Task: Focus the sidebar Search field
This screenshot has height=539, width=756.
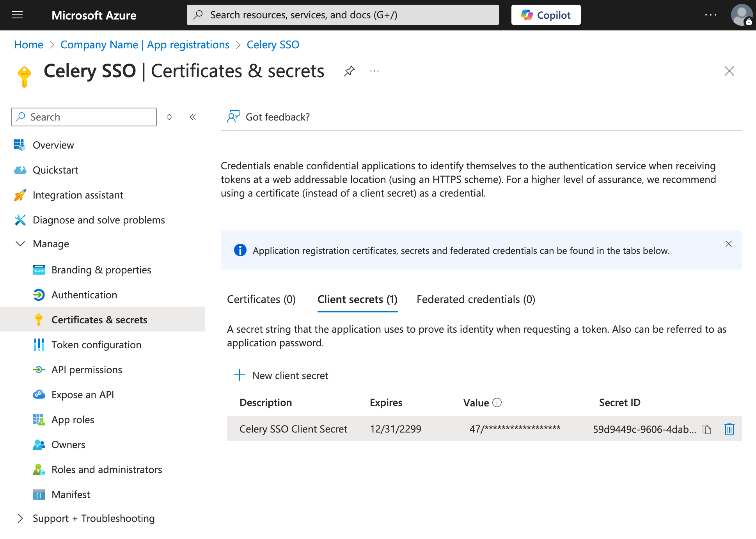Action: point(90,117)
